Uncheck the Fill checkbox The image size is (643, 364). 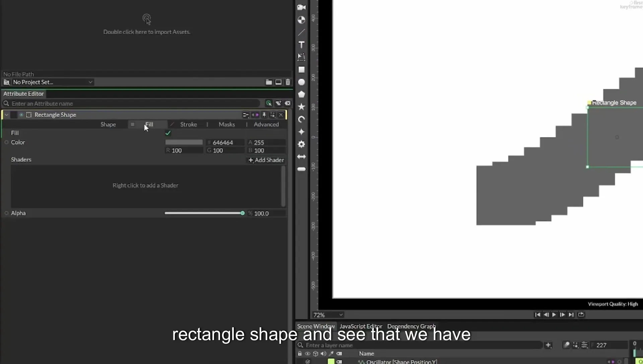pyautogui.click(x=168, y=133)
